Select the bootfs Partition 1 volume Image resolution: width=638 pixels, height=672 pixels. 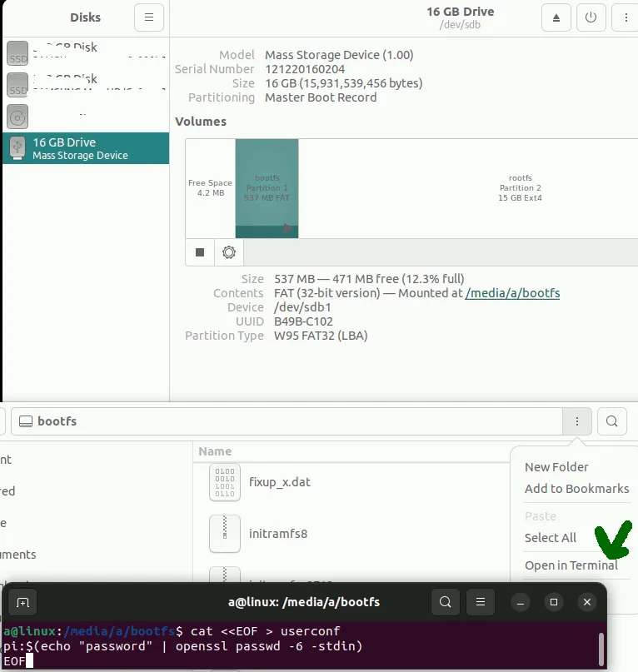[267, 188]
